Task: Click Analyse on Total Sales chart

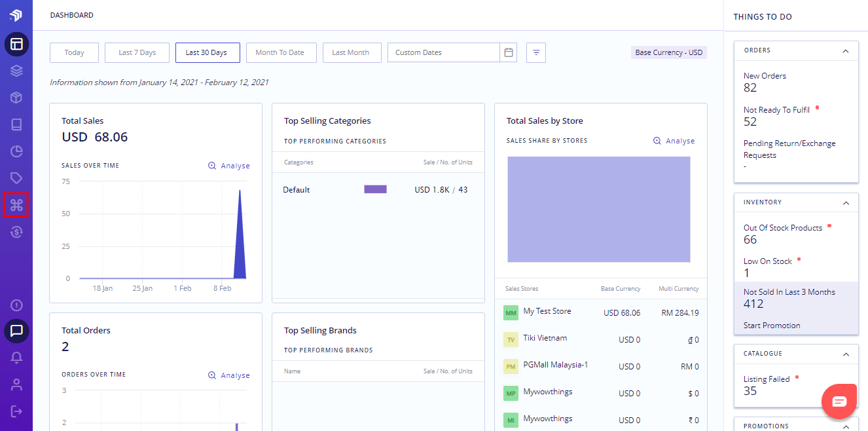Action: (x=228, y=165)
